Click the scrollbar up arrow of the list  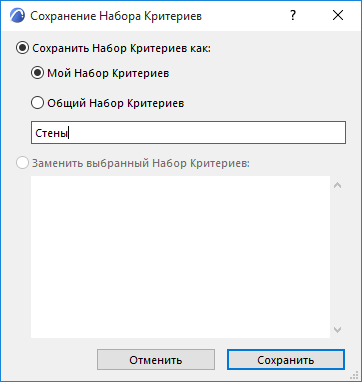pyautogui.click(x=338, y=185)
